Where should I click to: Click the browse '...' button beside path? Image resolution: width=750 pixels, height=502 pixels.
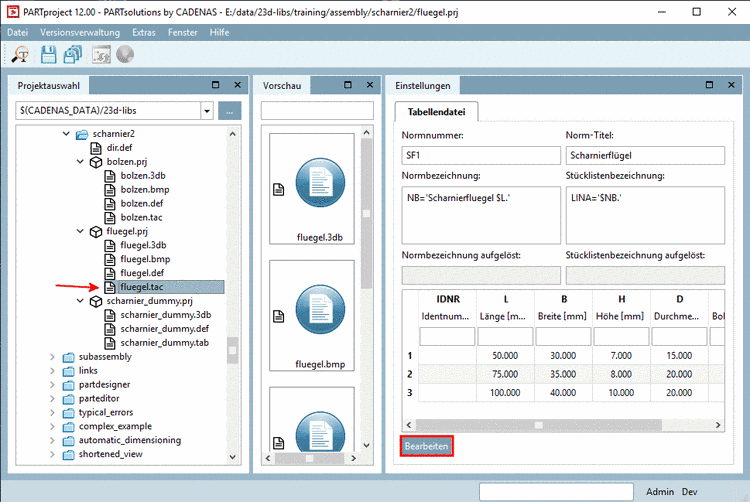[229, 111]
